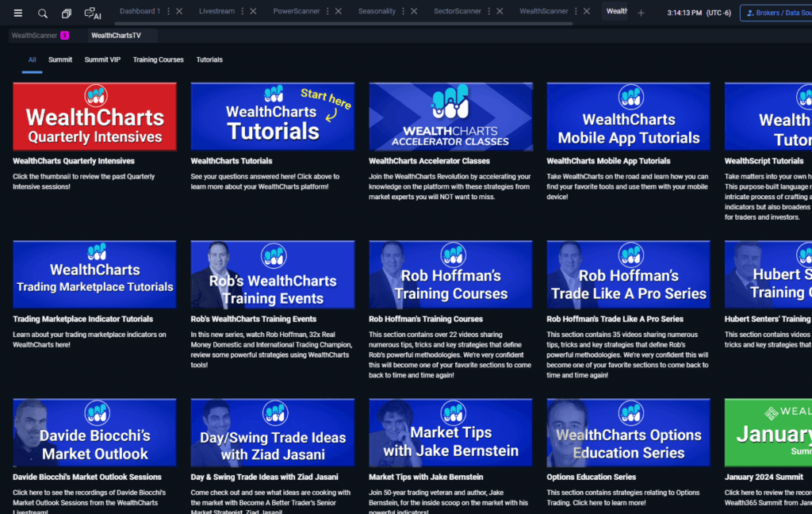The height and width of the screenshot is (514, 812).
Task: Click 'Trading Marketplace Indicator Tutorials' title
Action: 82,319
